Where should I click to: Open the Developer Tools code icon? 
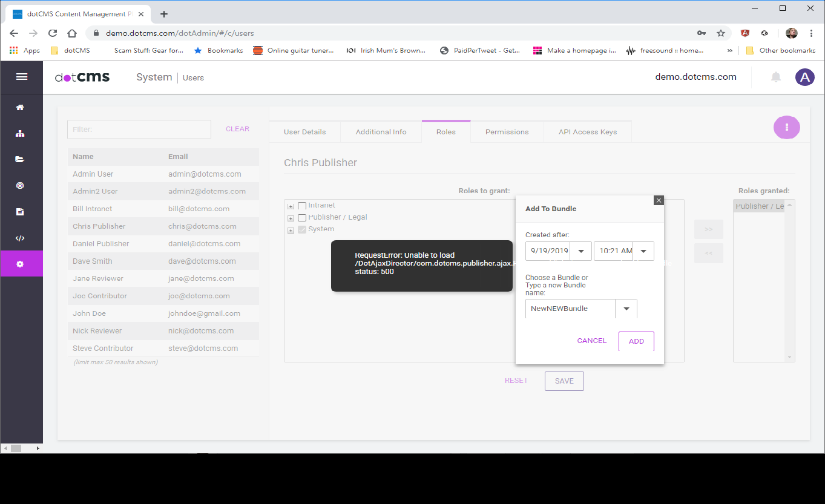coord(22,237)
